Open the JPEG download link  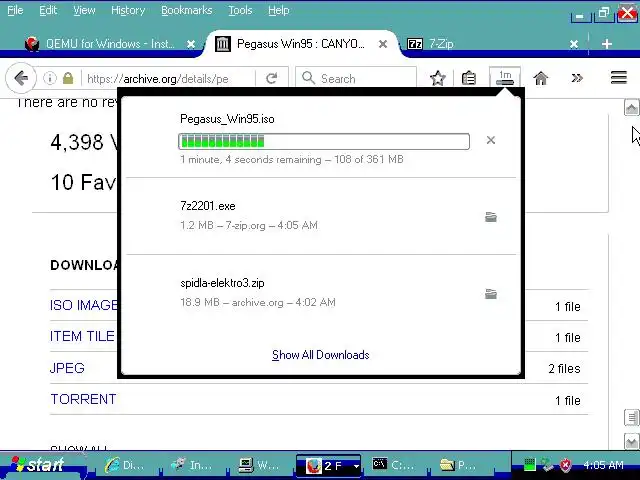67,368
